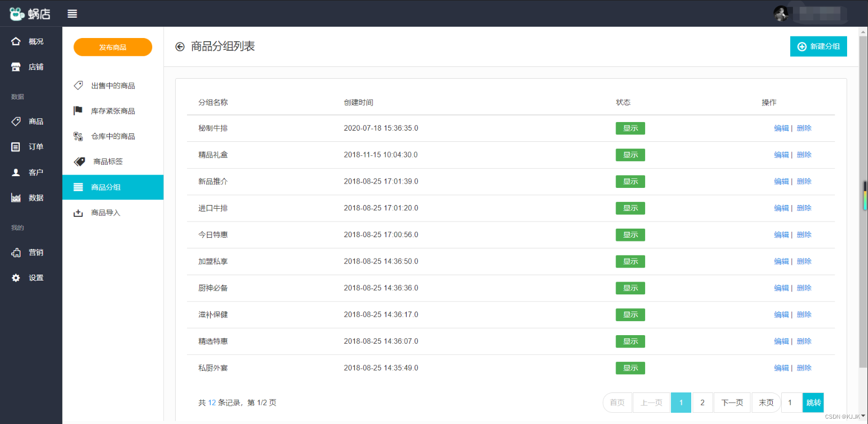Open the user avatar in header
868x424 pixels.
click(x=781, y=13)
